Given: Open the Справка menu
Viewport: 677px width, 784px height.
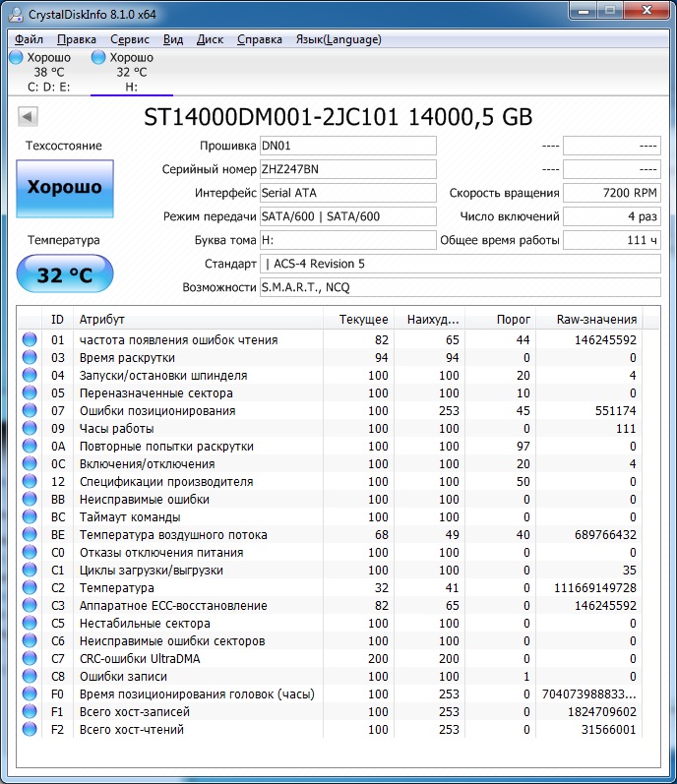Looking at the screenshot, I should tap(260, 39).
